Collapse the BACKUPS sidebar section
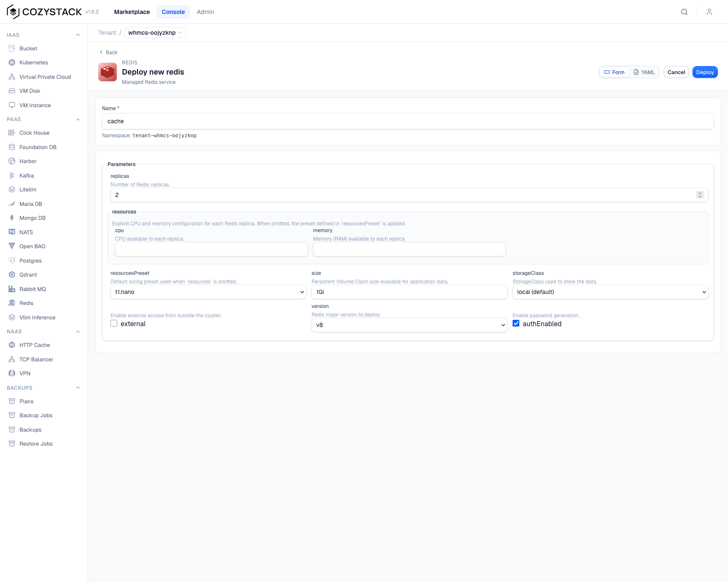The height and width of the screenshot is (582, 728). point(78,388)
